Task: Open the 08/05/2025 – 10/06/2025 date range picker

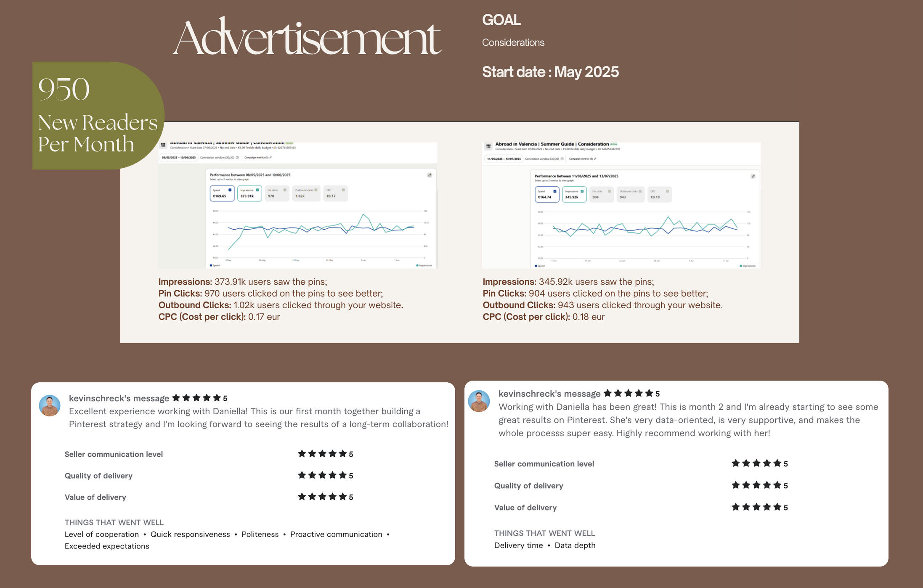Action: point(179,158)
